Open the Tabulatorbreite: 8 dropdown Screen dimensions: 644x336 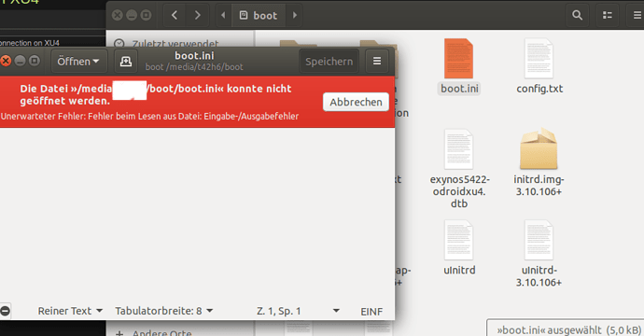click(164, 311)
